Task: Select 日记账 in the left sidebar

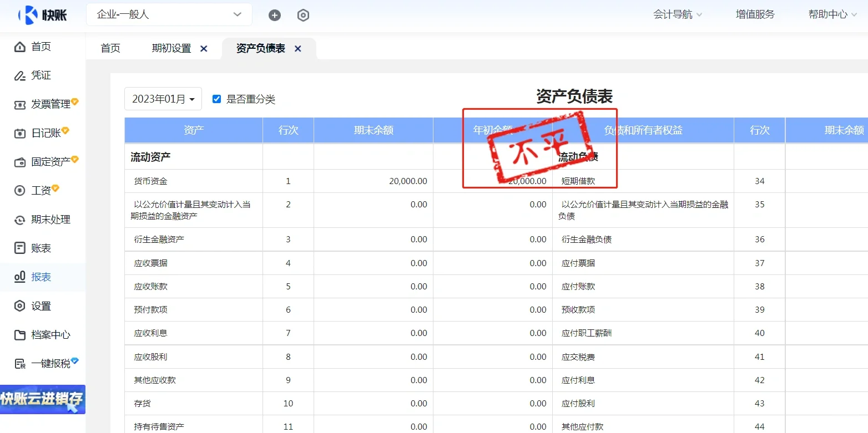Action: click(46, 133)
